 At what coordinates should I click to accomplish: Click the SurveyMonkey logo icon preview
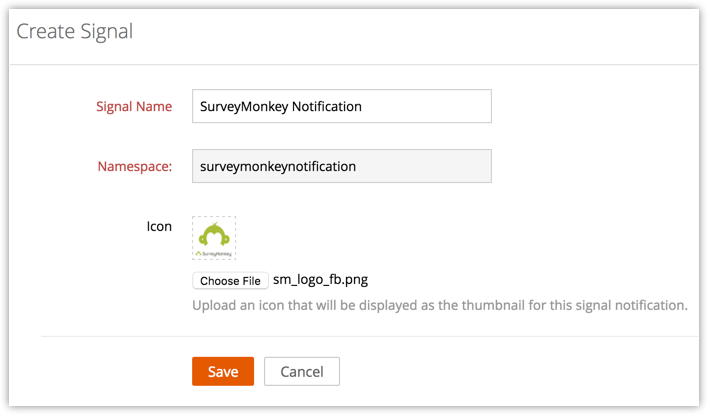click(213, 238)
